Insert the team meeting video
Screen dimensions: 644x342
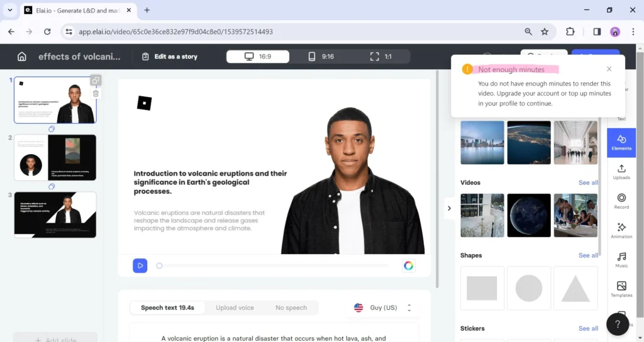point(575,216)
